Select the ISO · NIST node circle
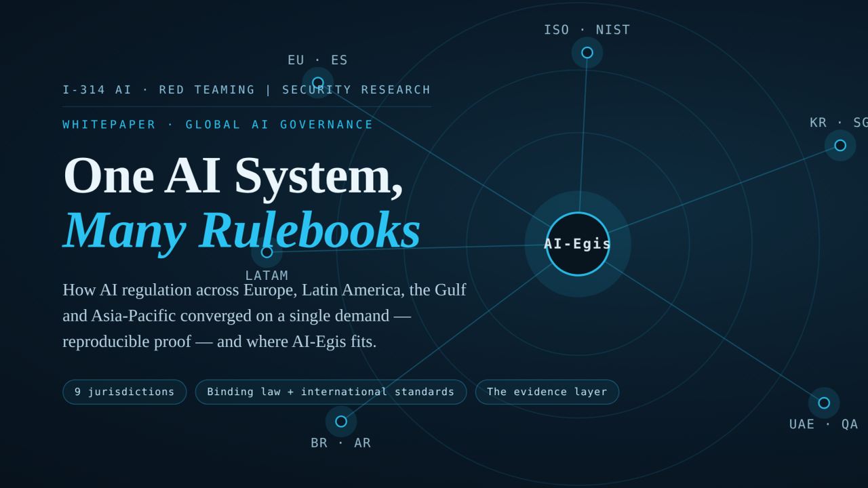The image size is (868, 488). pos(587,52)
